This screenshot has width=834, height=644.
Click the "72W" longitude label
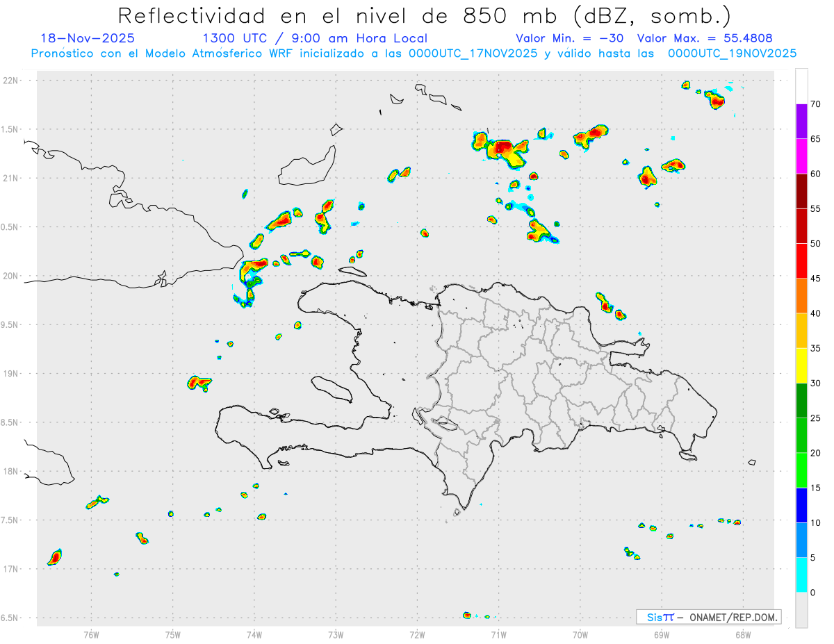417,634
